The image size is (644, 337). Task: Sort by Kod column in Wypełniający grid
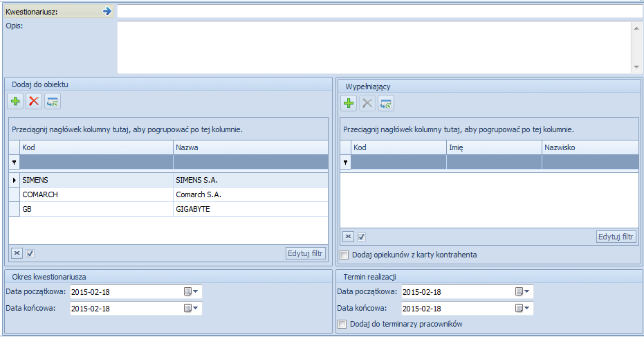pyautogui.click(x=399, y=147)
